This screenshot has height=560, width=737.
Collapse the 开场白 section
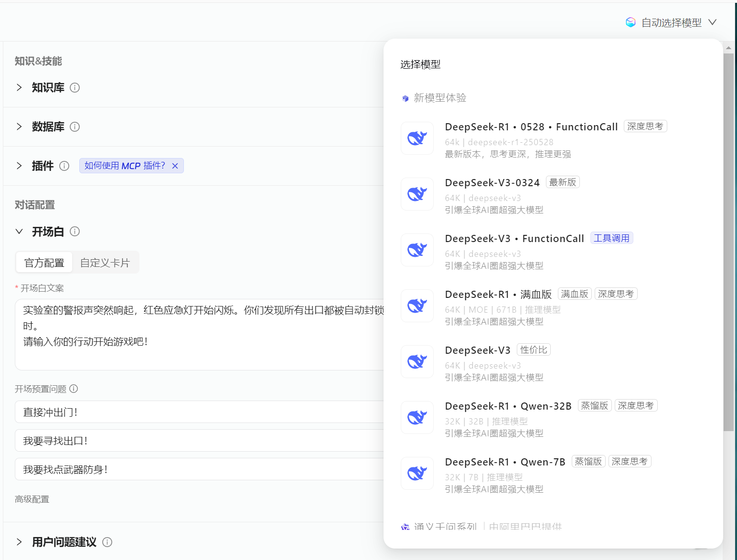[x=19, y=232]
